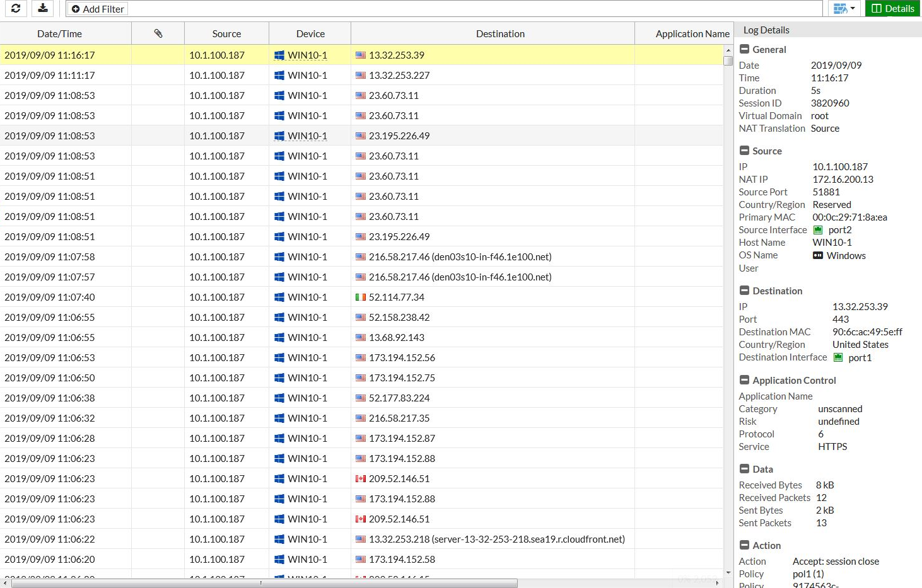Open the log location dropdown

pyautogui.click(x=844, y=8)
